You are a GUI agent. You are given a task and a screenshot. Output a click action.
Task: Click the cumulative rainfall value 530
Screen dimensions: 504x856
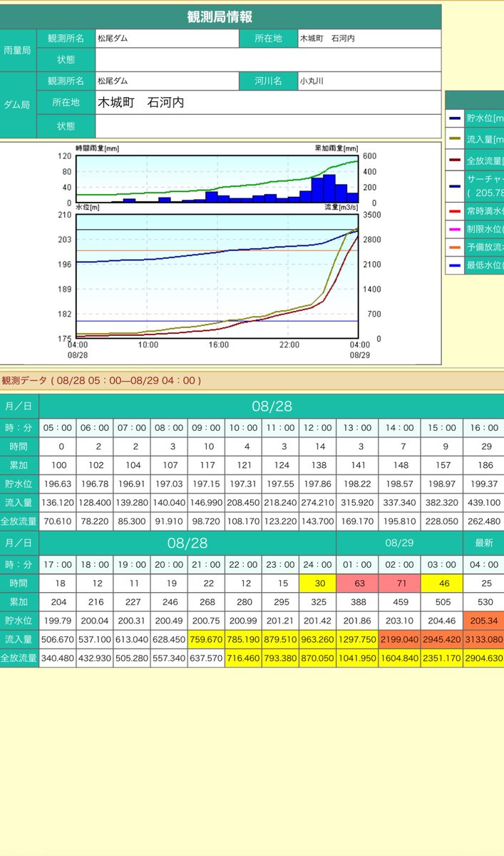click(x=484, y=601)
